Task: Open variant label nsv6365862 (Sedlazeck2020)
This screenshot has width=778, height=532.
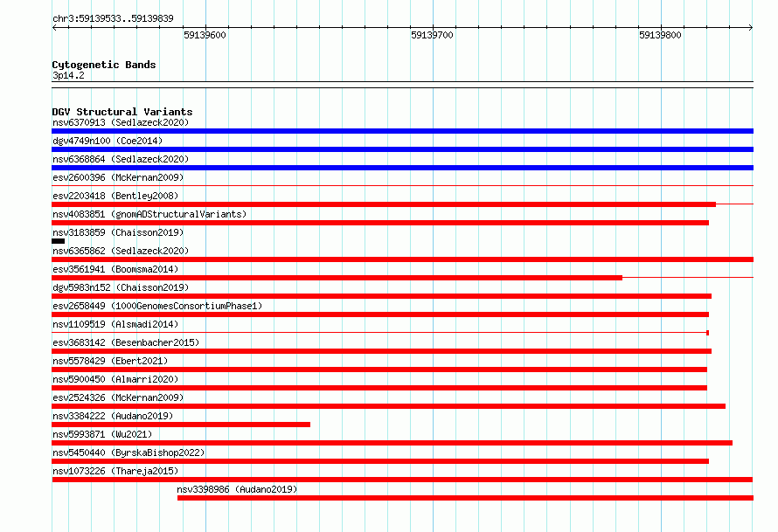Action: click(121, 251)
